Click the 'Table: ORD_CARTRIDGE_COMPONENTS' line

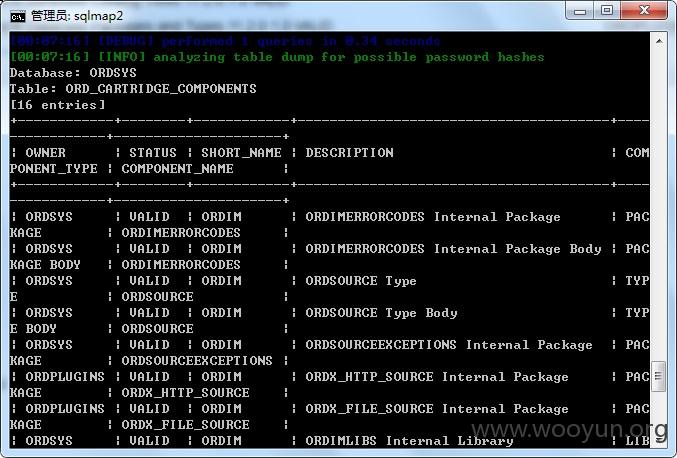(133, 89)
